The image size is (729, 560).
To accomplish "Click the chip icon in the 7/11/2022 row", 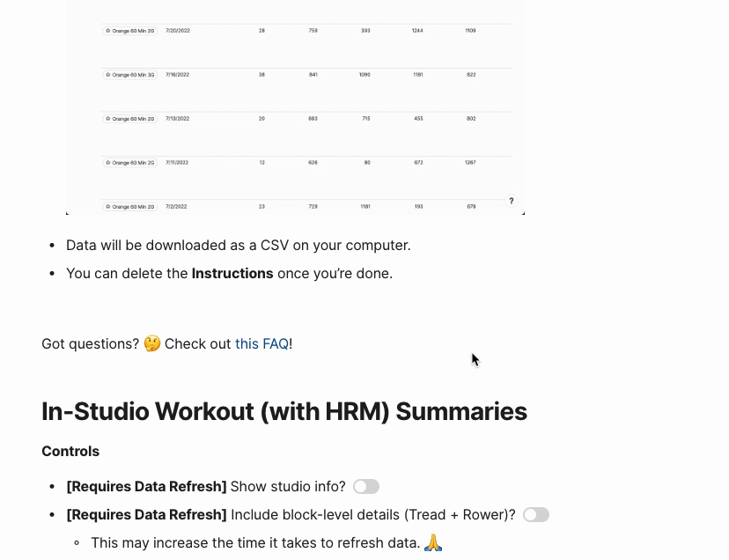I will [108, 163].
